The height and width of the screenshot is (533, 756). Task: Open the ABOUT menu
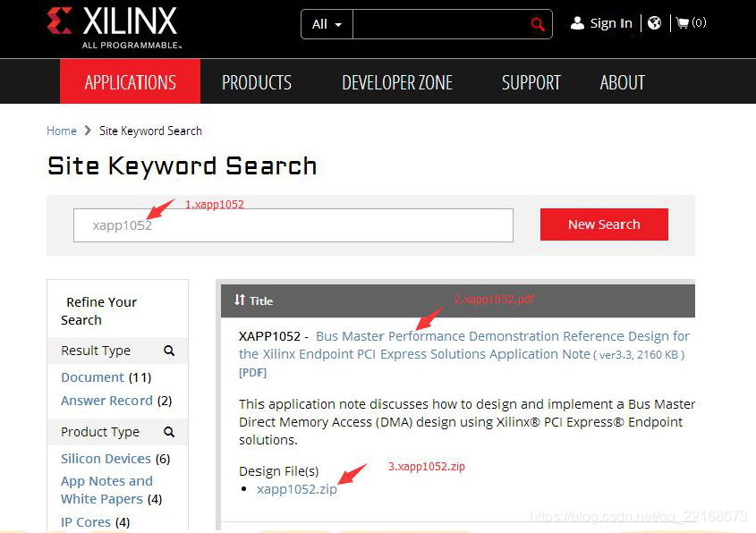pyautogui.click(x=623, y=82)
